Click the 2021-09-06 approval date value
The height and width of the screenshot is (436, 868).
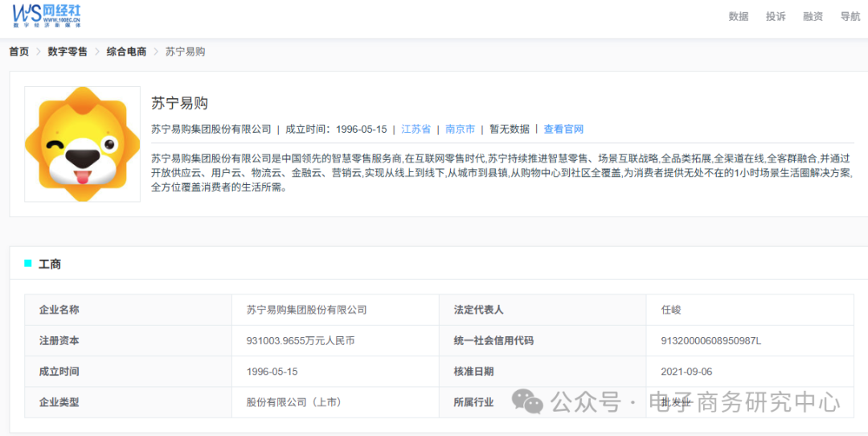point(686,372)
